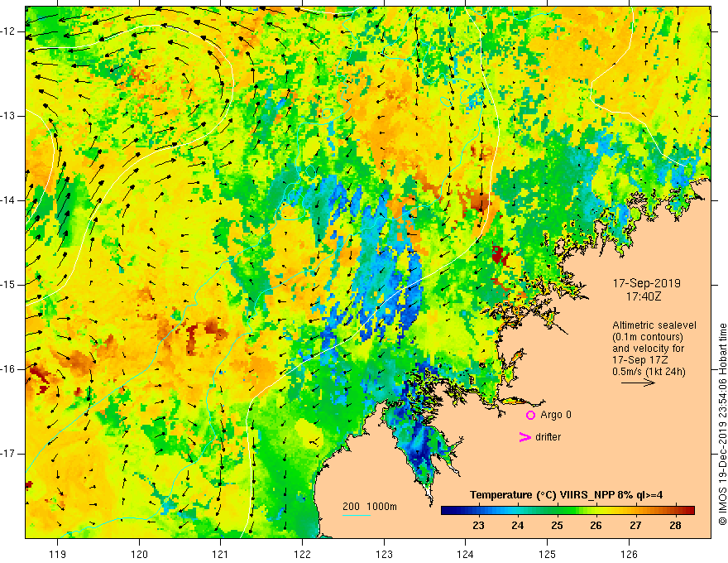The image size is (728, 563).
Task: Click the latitude axis label -17
Action: 8,454
